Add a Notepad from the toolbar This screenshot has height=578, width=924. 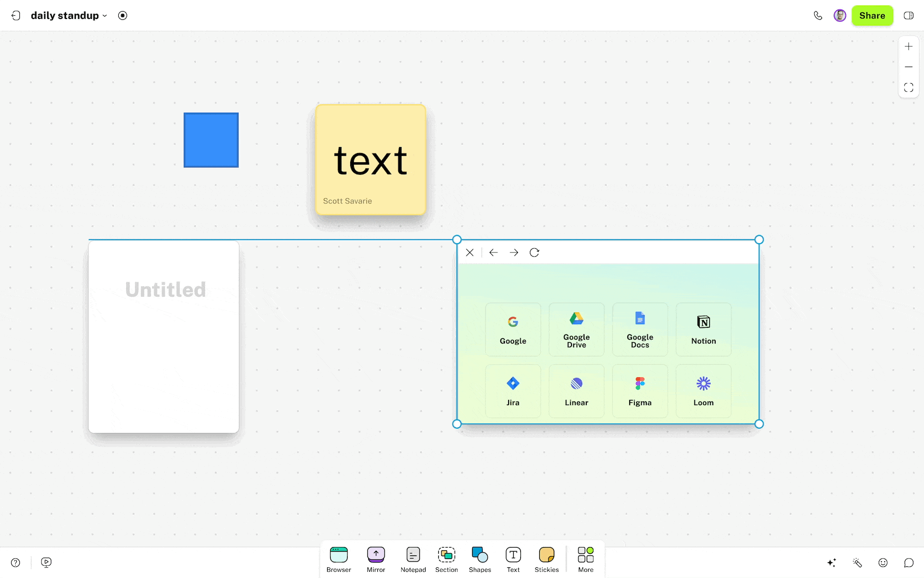[x=413, y=559]
